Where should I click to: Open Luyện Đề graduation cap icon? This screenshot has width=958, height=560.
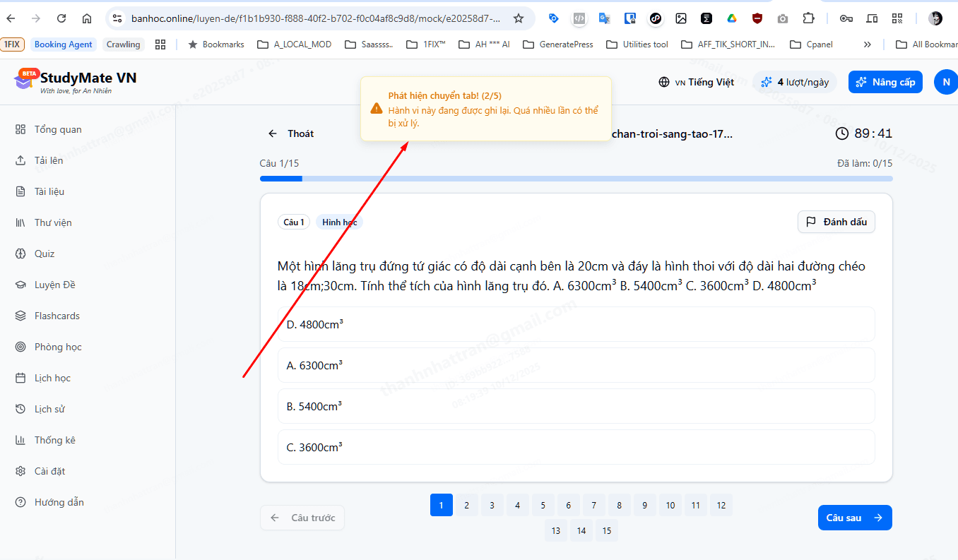[x=20, y=285]
